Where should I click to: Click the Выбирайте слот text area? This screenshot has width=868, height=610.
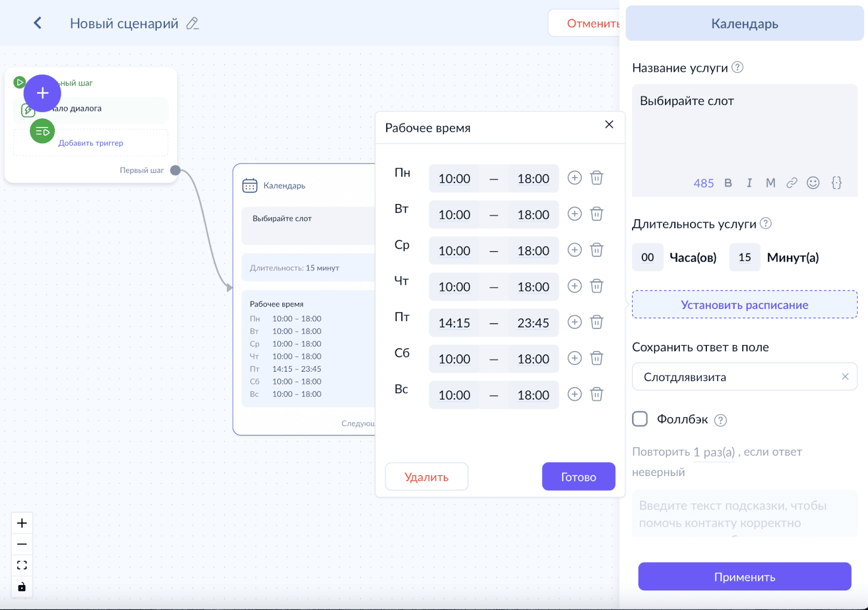coord(744,140)
